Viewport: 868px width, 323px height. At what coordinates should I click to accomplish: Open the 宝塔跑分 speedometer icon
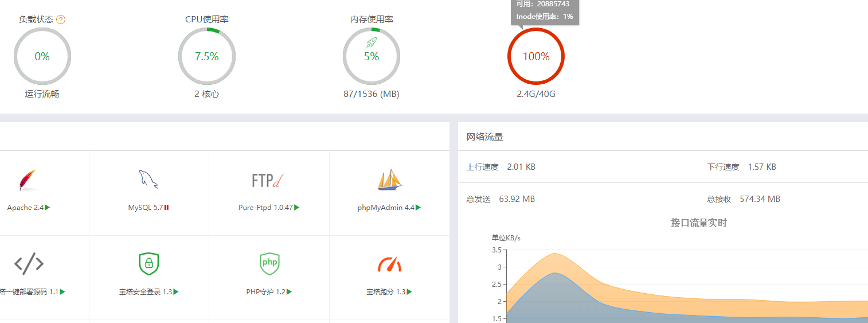coord(390,264)
